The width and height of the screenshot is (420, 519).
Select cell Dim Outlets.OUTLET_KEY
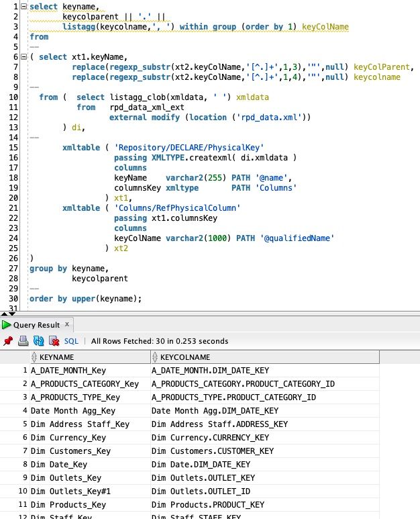[x=265, y=477]
